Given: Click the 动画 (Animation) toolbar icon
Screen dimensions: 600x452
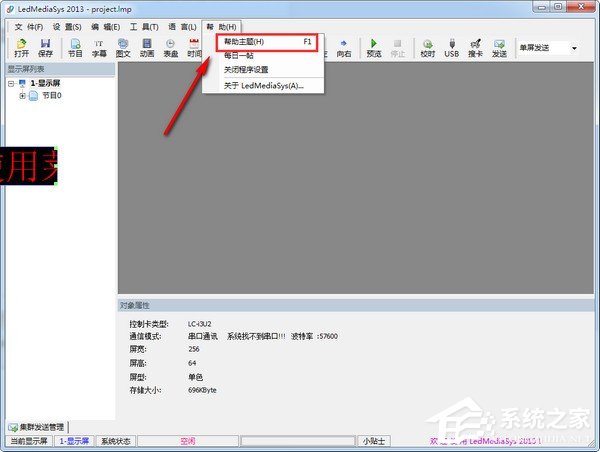Looking at the screenshot, I should click(147, 48).
